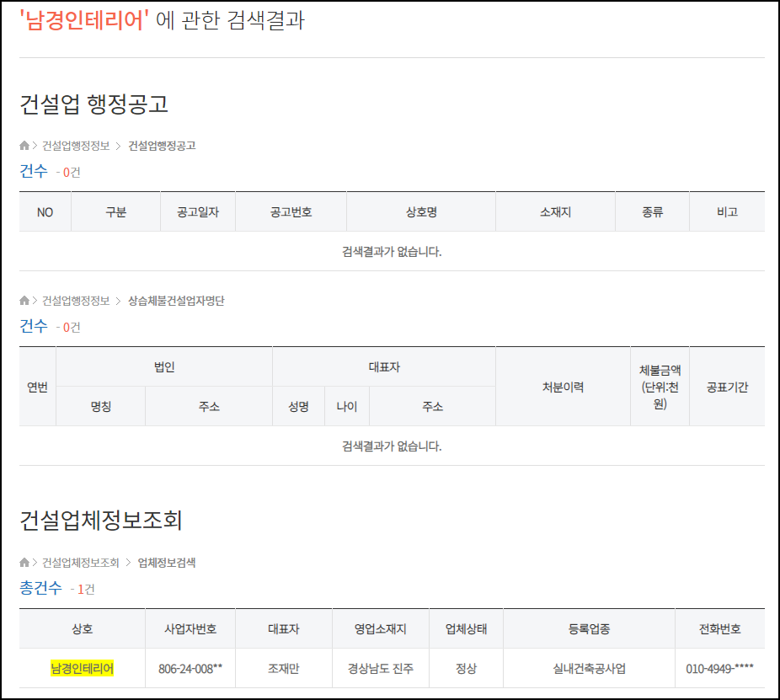Click 전화번호 column header
This screenshot has width=780, height=700.
point(719,629)
